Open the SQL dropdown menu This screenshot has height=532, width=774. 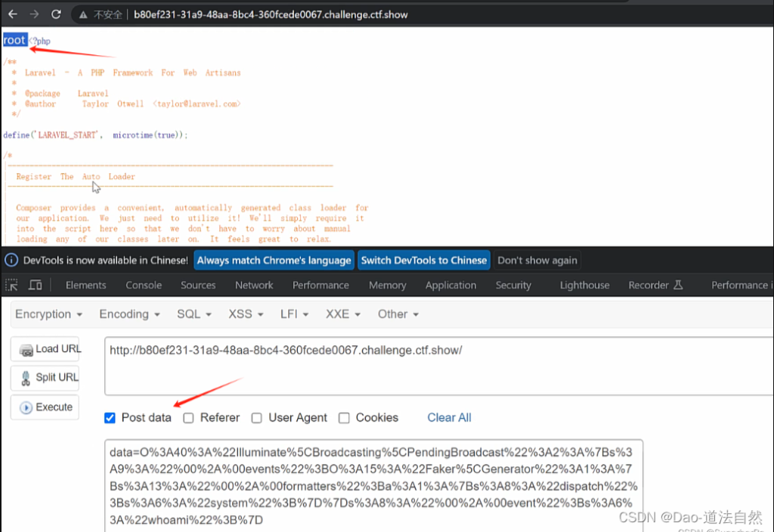pyautogui.click(x=194, y=314)
